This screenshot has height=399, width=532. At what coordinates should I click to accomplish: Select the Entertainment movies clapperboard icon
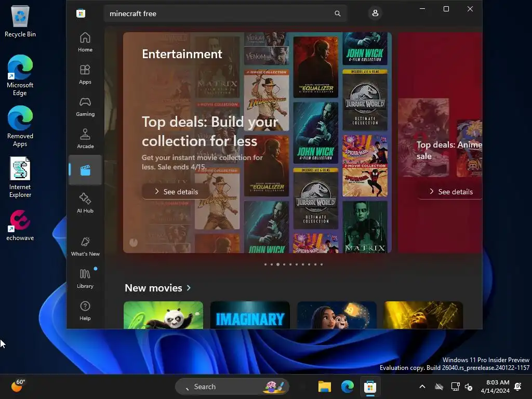pos(85,170)
